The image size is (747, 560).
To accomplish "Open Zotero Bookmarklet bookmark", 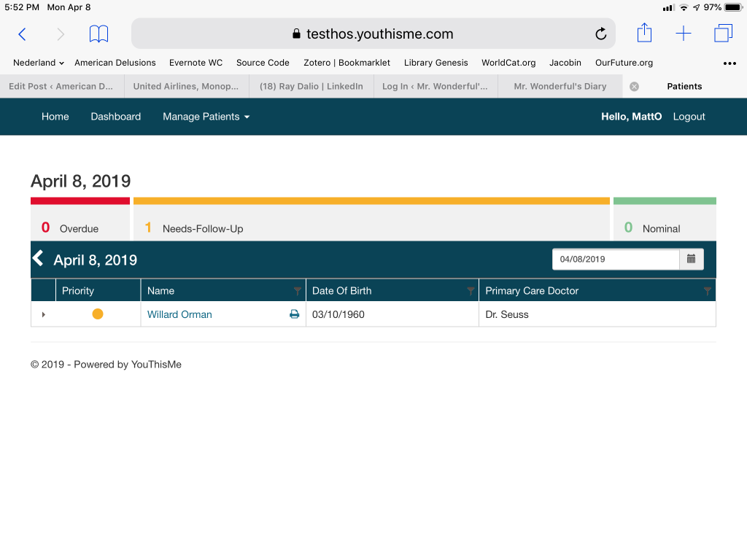I will [347, 63].
